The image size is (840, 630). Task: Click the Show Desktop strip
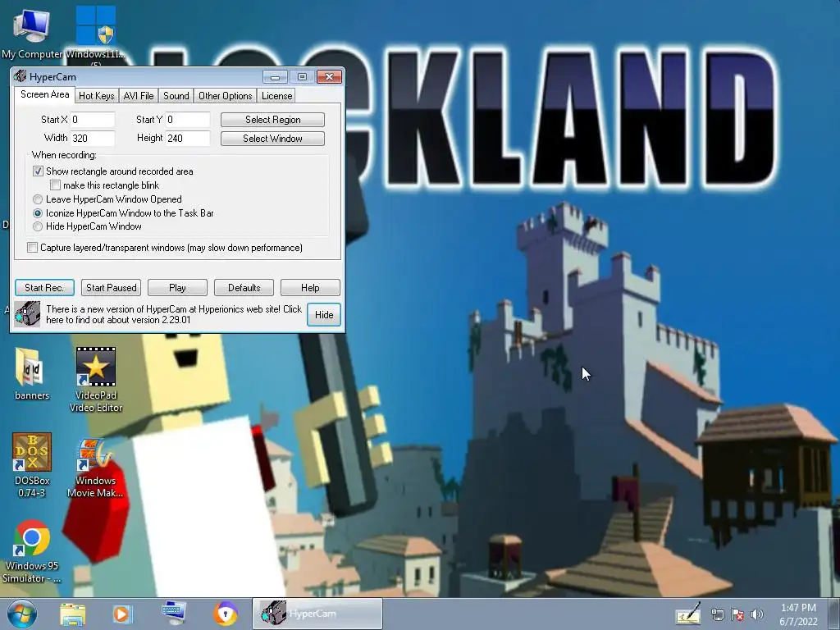pyautogui.click(x=836, y=614)
